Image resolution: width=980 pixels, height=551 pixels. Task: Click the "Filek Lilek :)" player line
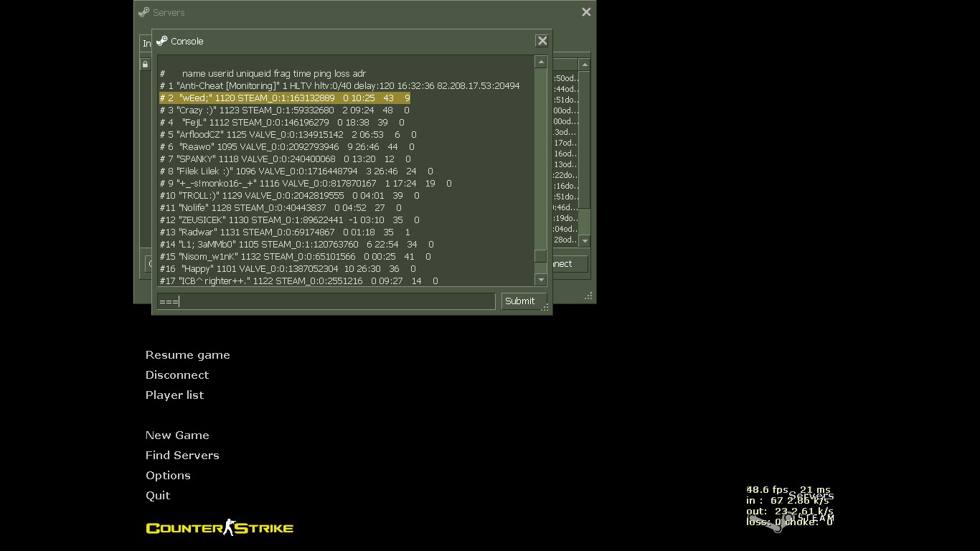pyautogui.click(x=296, y=171)
